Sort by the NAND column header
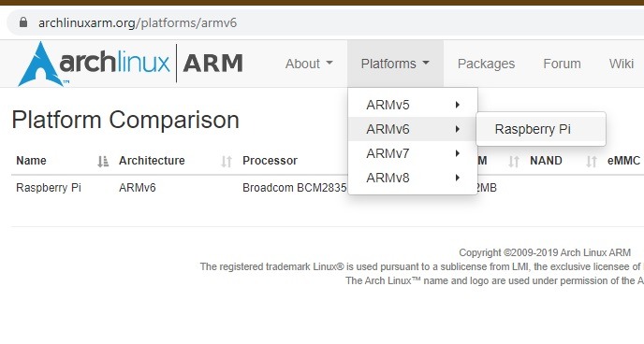 coord(546,161)
